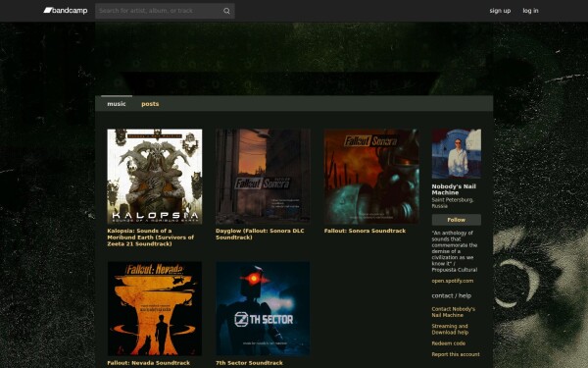Click the Kalopsia: Sounds of a Moribund Earth title
The image size is (588, 368).
click(x=151, y=237)
